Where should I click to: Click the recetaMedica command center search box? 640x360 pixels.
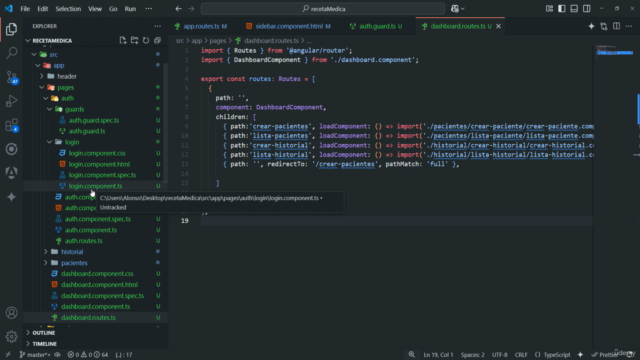323,9
